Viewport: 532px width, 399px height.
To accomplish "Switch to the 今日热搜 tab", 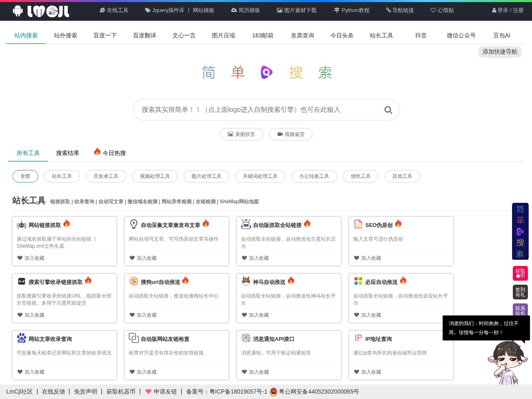I will click(x=110, y=153).
